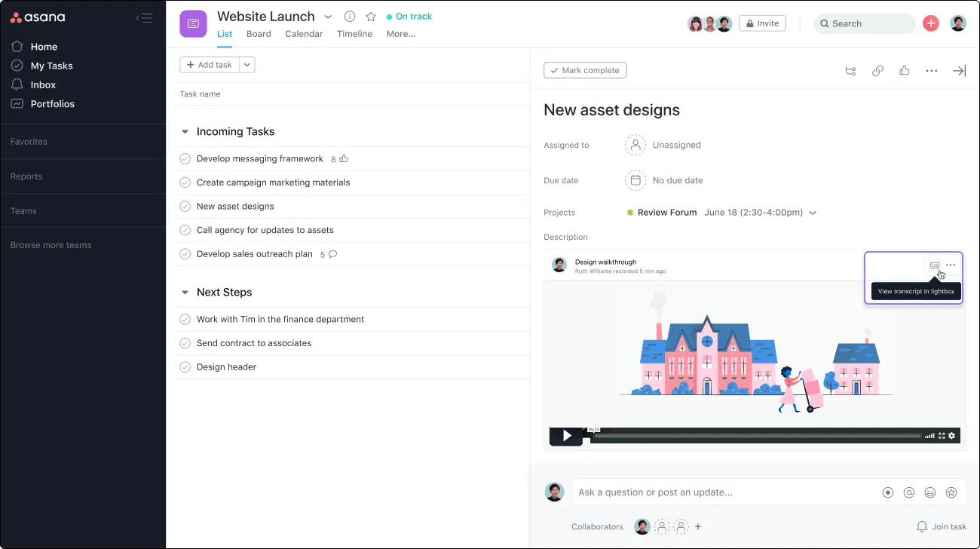Open the Timeline tab
Image resolution: width=980 pixels, height=549 pixels.
[x=354, y=34]
